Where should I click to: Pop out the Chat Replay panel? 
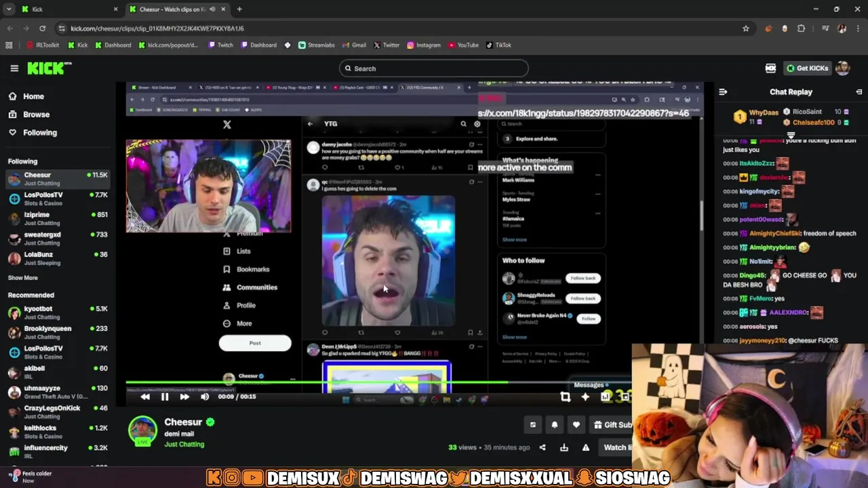859,92
